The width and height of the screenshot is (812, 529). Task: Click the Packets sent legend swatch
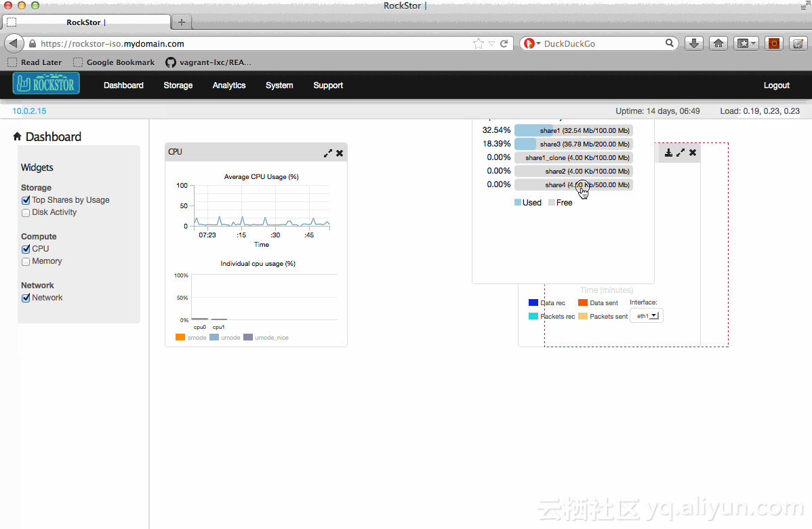[583, 316]
